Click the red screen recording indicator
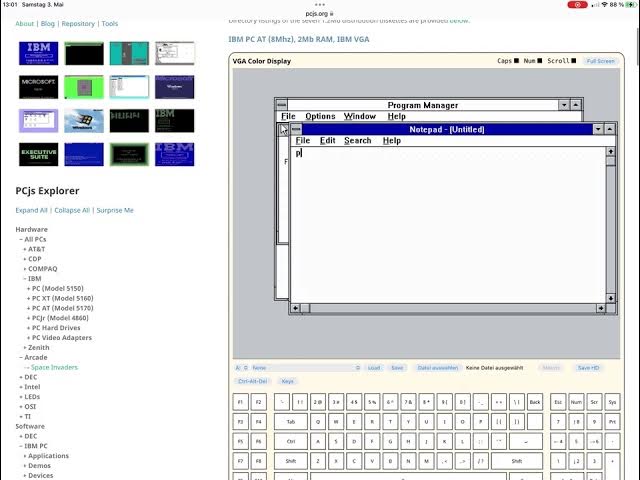The height and width of the screenshot is (480, 640). pos(577,5)
